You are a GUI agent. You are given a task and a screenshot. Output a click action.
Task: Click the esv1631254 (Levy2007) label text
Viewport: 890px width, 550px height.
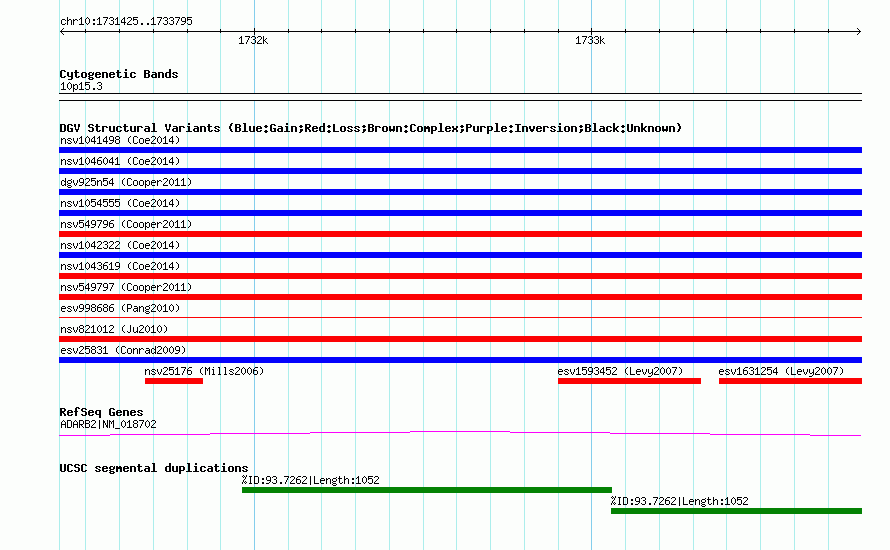pos(781,371)
